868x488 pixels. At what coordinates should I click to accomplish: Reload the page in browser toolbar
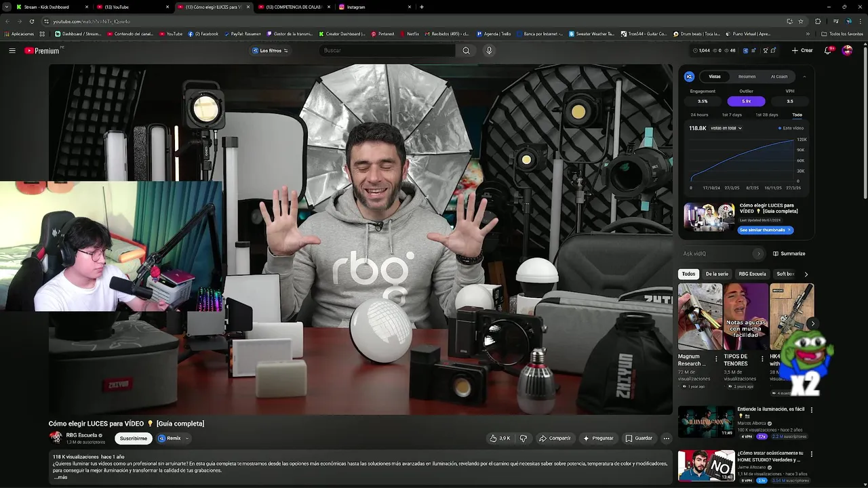(31, 21)
